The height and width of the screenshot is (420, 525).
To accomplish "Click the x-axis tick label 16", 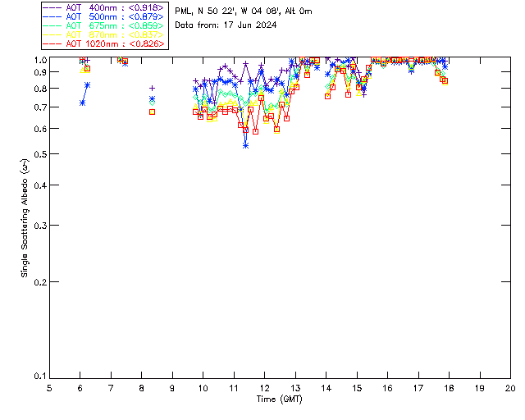I will click(388, 388).
